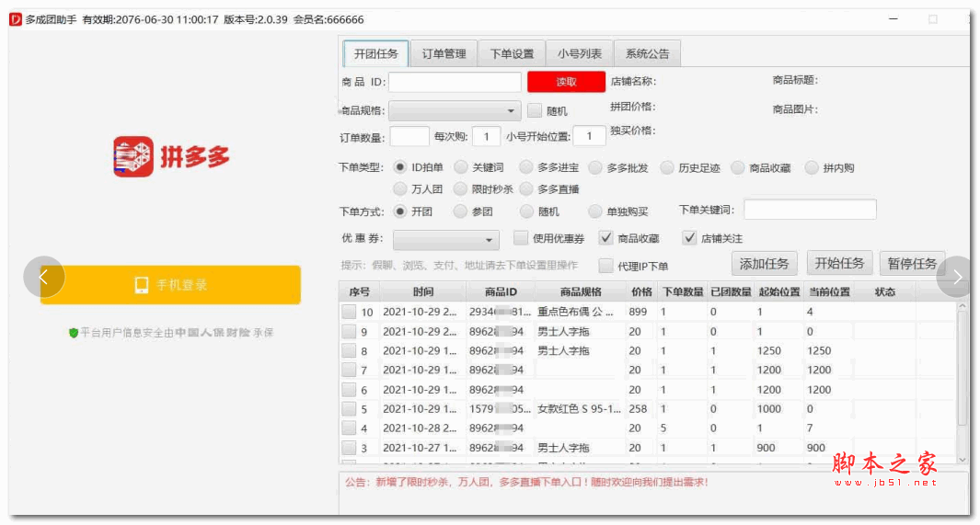This screenshot has height=525, width=980.
Task: Select the 多多进宝 radio option
Action: coord(526,167)
